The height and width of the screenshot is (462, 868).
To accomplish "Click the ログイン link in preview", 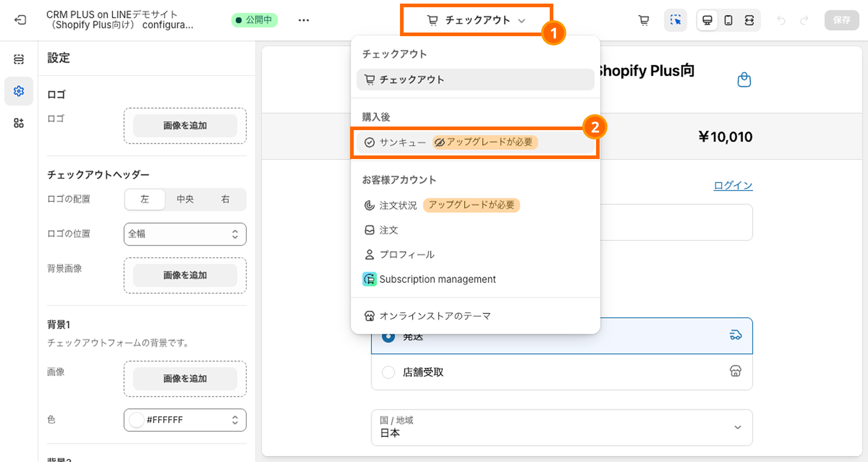I will pyautogui.click(x=733, y=185).
